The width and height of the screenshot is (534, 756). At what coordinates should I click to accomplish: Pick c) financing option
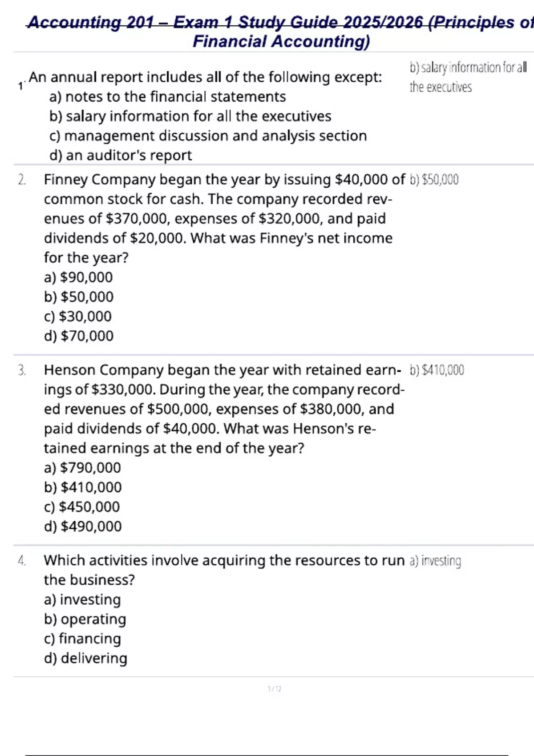click(82, 639)
